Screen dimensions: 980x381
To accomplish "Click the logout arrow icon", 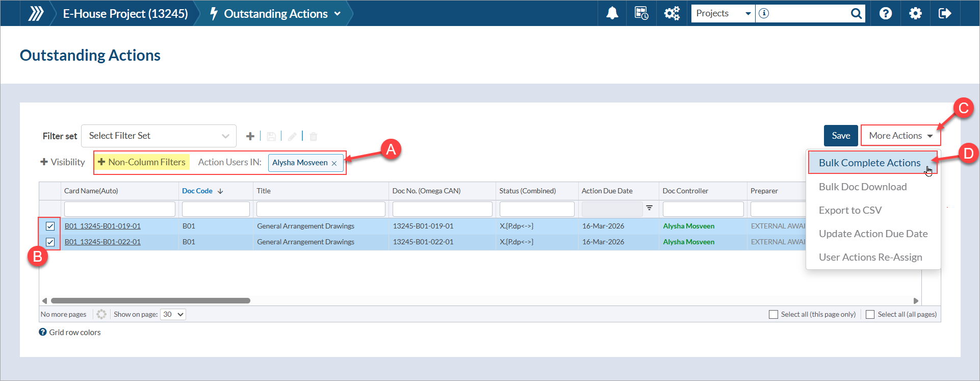I will 945,13.
